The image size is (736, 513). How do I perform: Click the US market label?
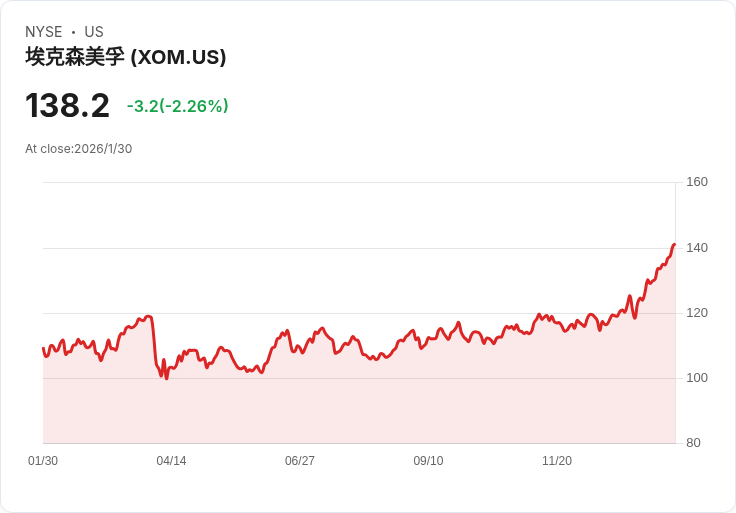[x=94, y=32]
